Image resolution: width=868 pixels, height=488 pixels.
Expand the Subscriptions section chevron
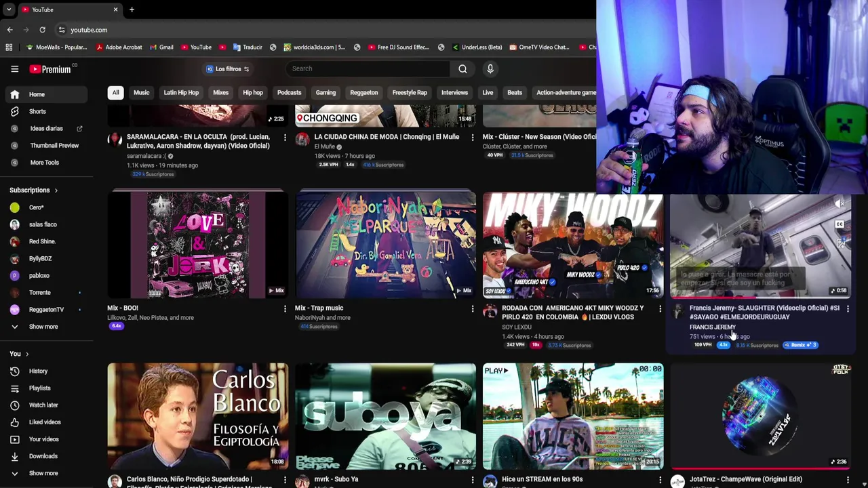[x=56, y=190]
